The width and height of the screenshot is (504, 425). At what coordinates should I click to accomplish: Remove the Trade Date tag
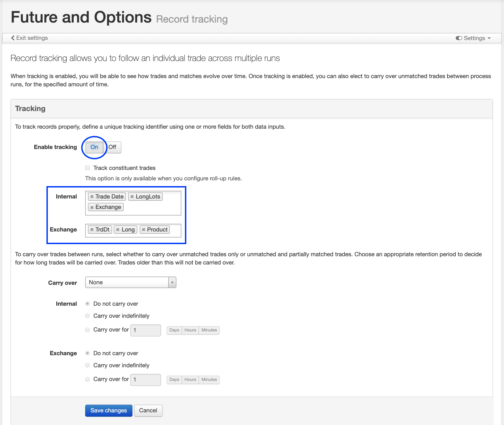[x=92, y=197]
